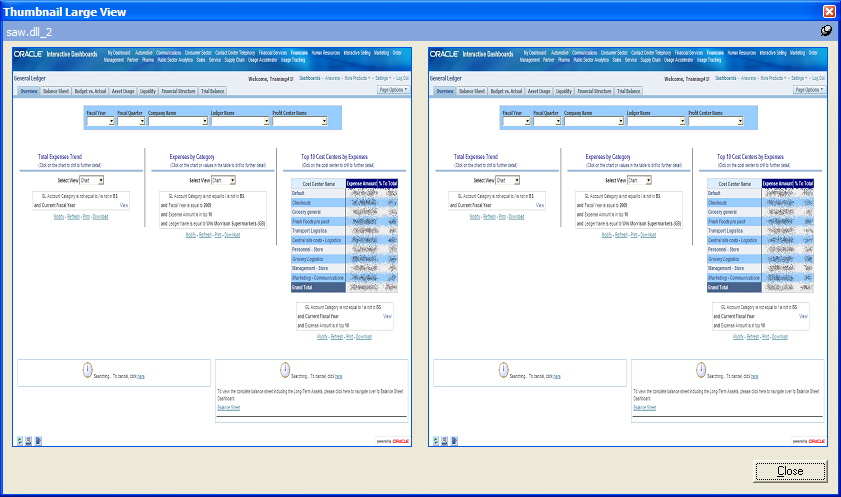Image resolution: width=841 pixels, height=497 pixels.
Task: Click the third footer icon in right thumbnail
Action: [x=455, y=440]
